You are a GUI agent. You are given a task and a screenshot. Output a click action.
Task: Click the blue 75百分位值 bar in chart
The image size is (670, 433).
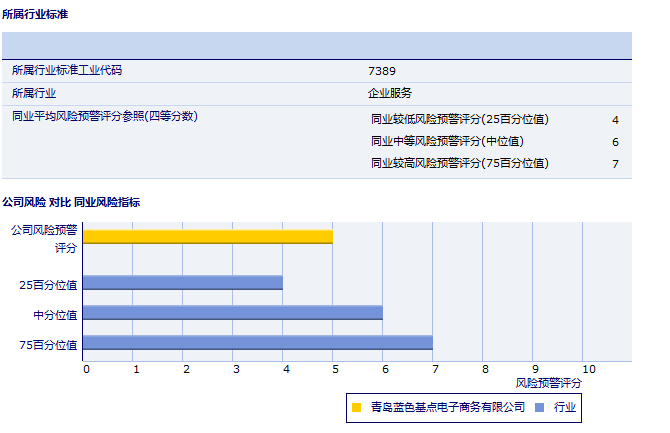click(257, 343)
